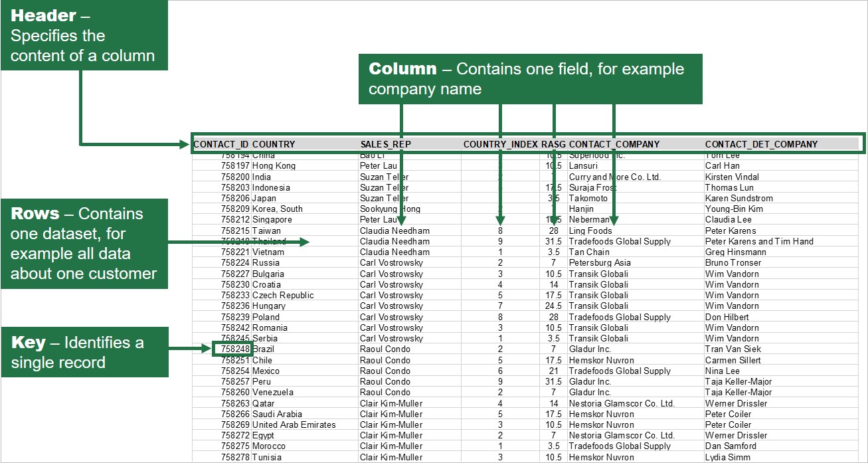Click the Sookyung Hong sales rep cell

tap(390, 209)
